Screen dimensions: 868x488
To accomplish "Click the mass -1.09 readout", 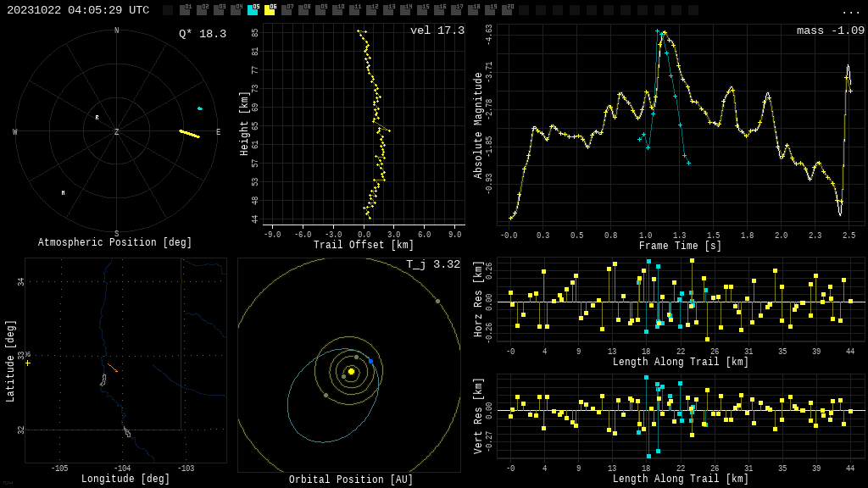I will pos(830,30).
